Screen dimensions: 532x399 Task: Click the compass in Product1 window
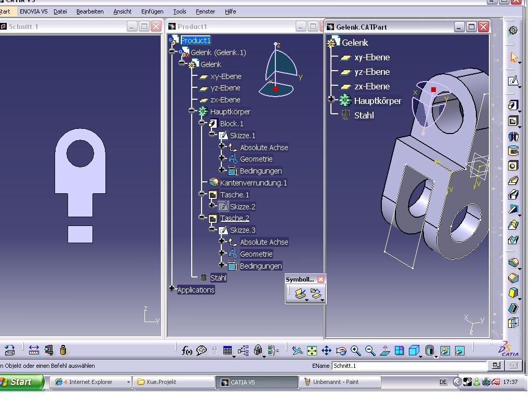(x=279, y=70)
